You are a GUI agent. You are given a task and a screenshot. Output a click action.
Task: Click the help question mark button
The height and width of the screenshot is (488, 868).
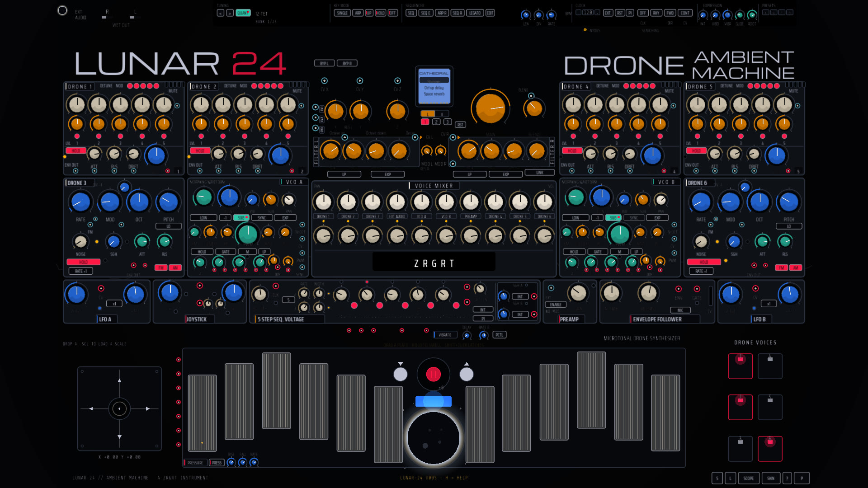point(787,478)
